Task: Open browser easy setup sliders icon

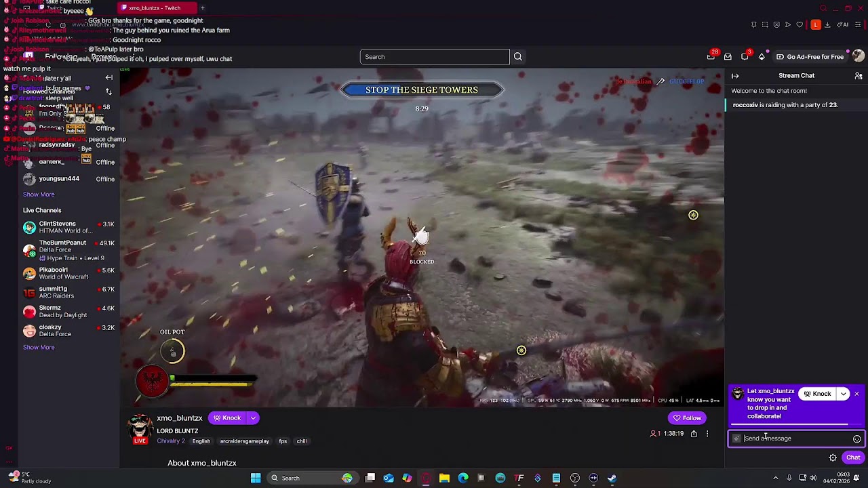Action: (858, 25)
